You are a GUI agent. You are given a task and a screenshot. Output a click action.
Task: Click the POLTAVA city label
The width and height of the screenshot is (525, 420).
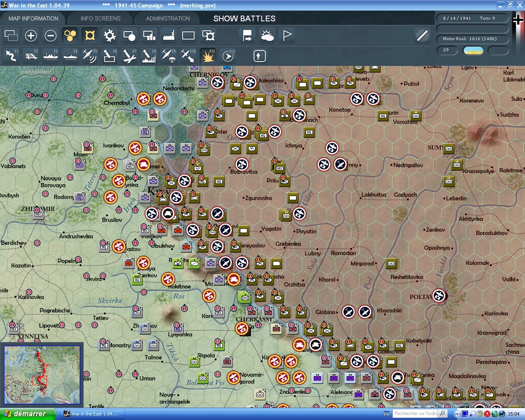pos(421,297)
